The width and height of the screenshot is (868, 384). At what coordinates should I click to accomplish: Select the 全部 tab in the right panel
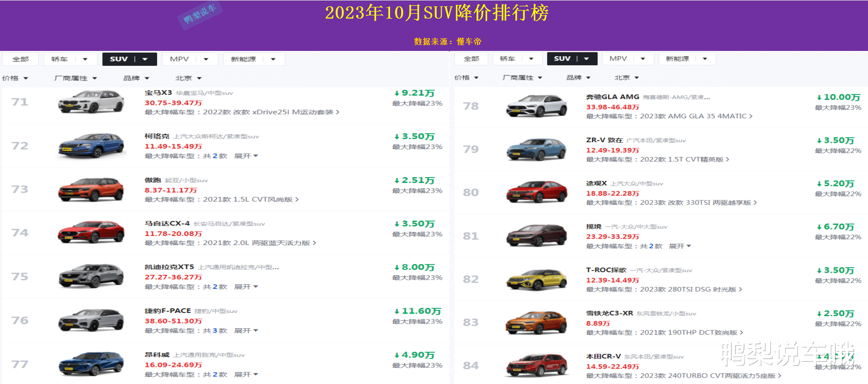471,58
